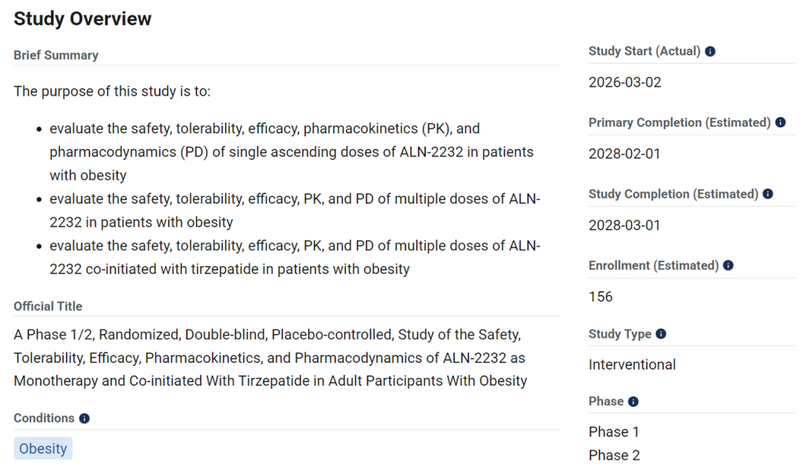Click the Study Completion (Estimated) info icon
Screen dimensions: 800x474
[x=767, y=194]
